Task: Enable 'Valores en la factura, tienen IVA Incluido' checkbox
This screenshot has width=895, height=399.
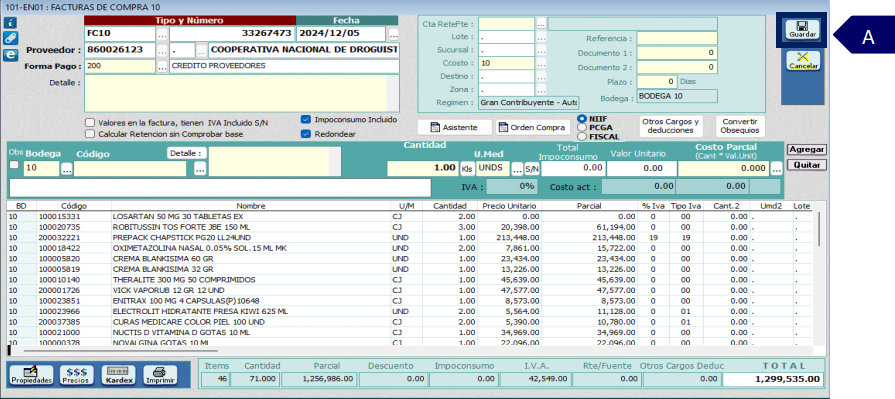Action: coord(90,123)
